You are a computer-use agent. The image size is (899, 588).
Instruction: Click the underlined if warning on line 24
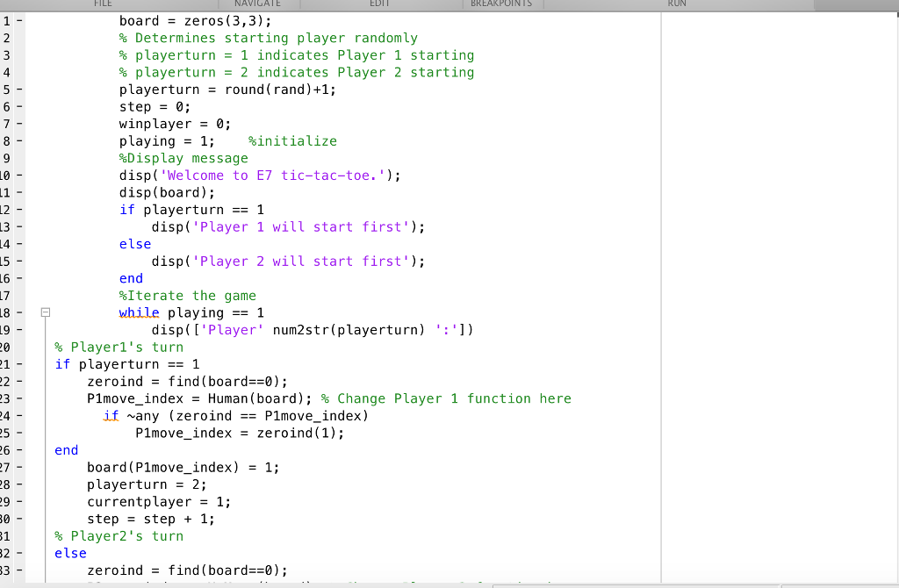click(111, 415)
